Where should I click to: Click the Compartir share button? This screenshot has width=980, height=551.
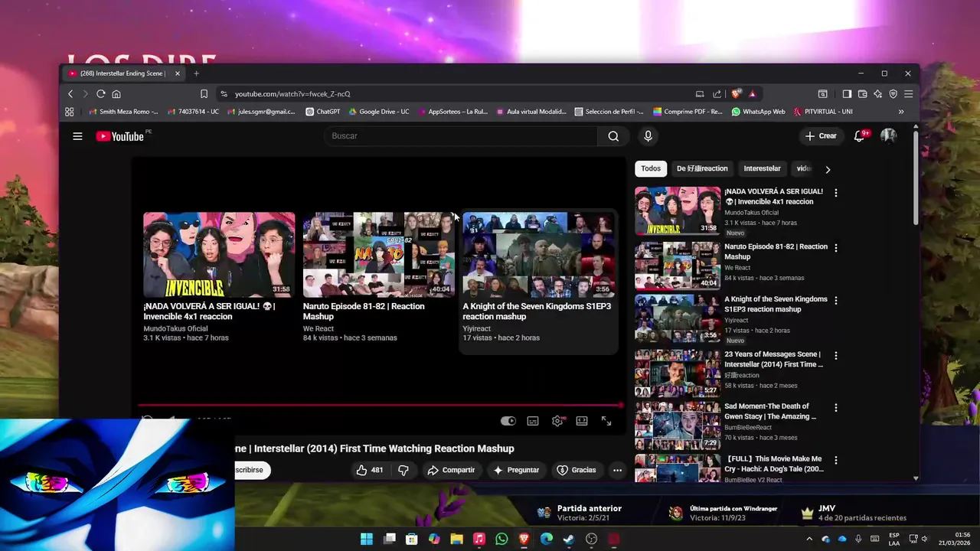point(451,470)
